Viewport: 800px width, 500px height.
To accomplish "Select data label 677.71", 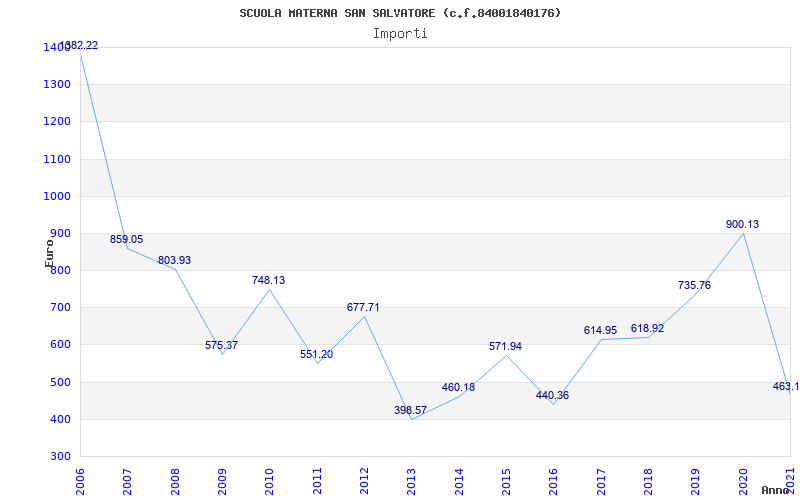I will coord(363,307).
